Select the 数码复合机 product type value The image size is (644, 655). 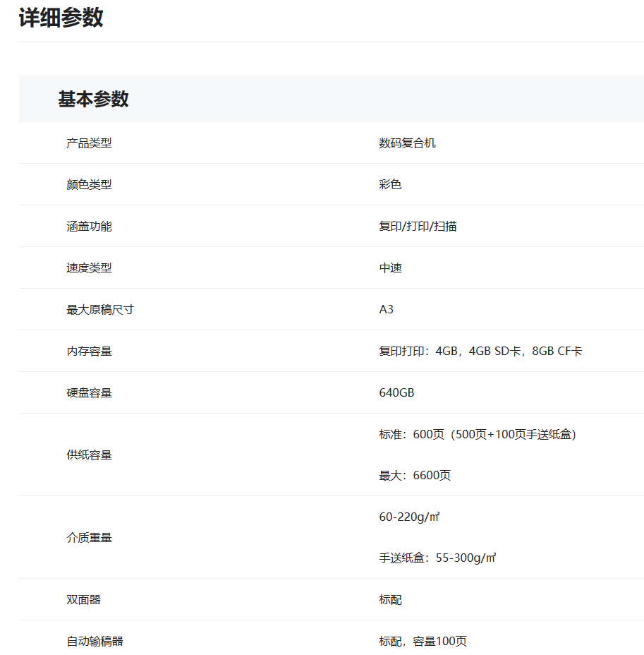click(x=407, y=143)
